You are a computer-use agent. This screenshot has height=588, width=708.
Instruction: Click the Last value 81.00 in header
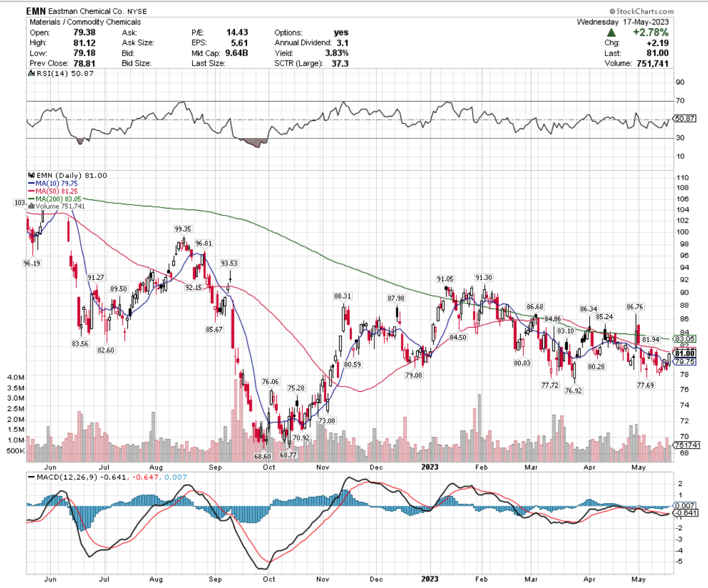[658, 53]
